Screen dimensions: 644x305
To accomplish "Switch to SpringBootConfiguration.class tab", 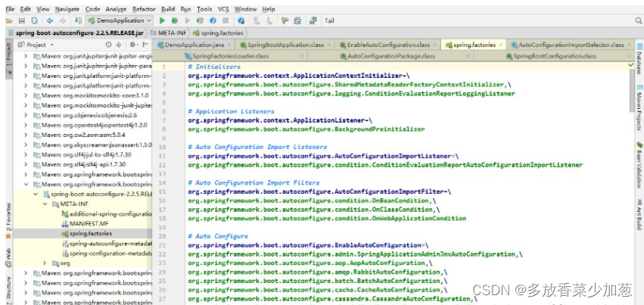I will pyautogui.click(x=555, y=56).
